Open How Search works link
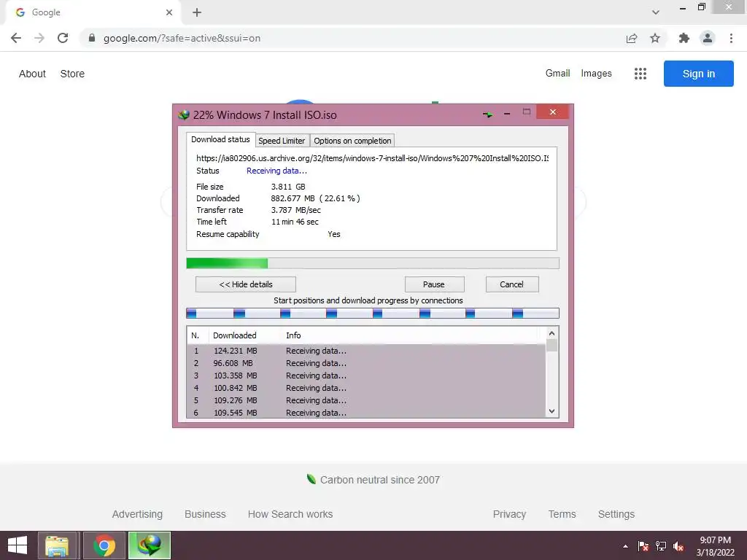Screen dimensions: 747x560 pyautogui.click(x=290, y=514)
